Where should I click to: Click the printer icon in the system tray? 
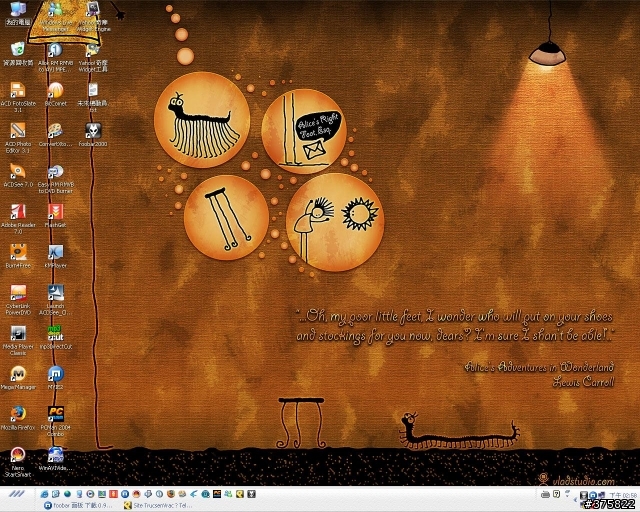click(545, 494)
